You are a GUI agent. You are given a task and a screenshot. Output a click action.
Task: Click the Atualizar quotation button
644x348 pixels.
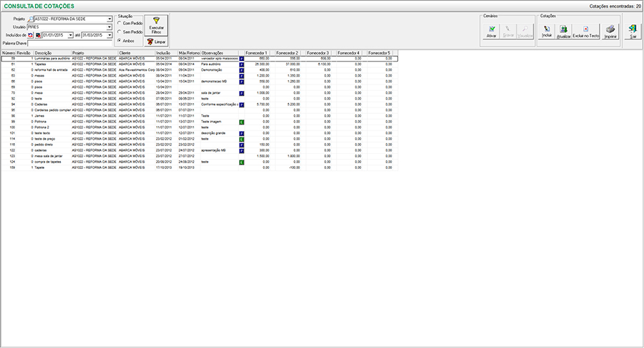tap(564, 32)
